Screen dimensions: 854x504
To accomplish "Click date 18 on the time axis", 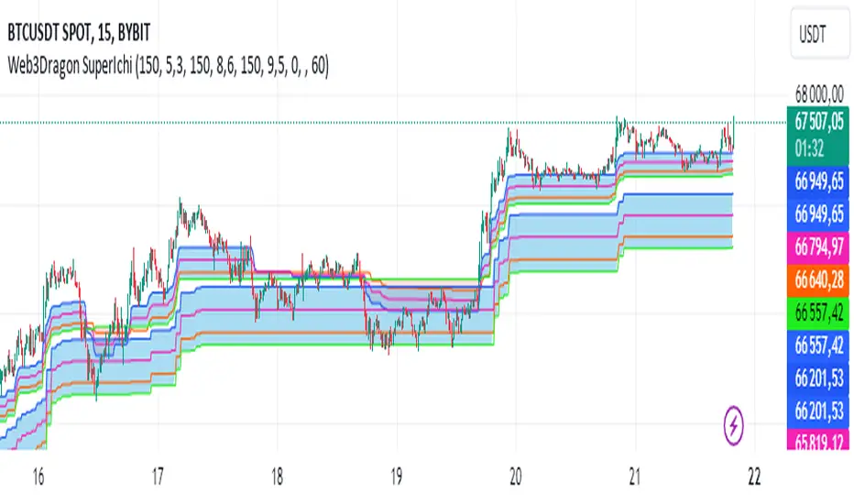I will pos(277,477).
